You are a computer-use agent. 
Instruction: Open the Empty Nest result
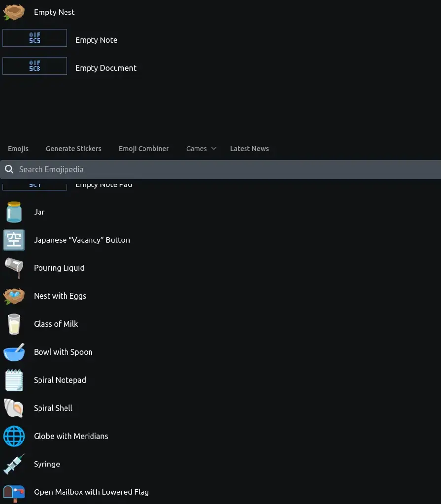pyautogui.click(x=54, y=12)
